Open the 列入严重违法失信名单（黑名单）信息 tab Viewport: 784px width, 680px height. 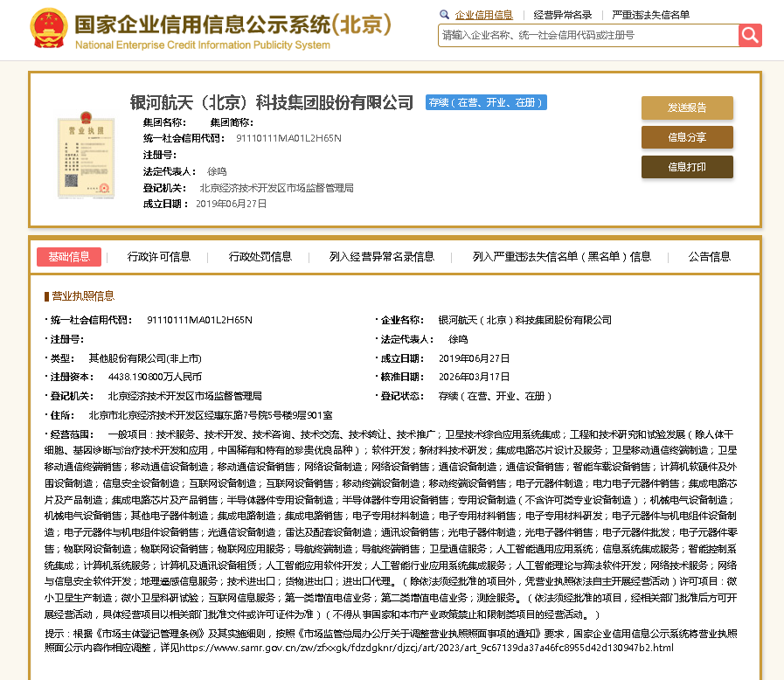pyautogui.click(x=561, y=256)
